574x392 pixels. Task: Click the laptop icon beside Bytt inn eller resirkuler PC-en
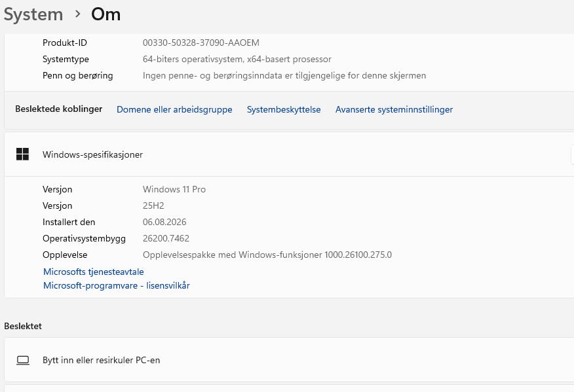23,360
